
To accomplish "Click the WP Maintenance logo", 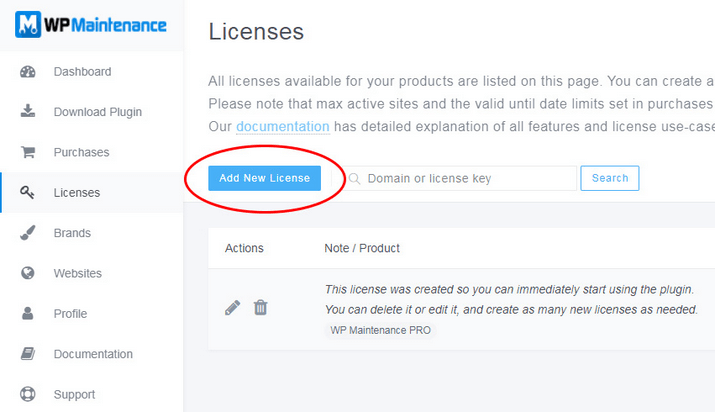I will tap(91, 25).
